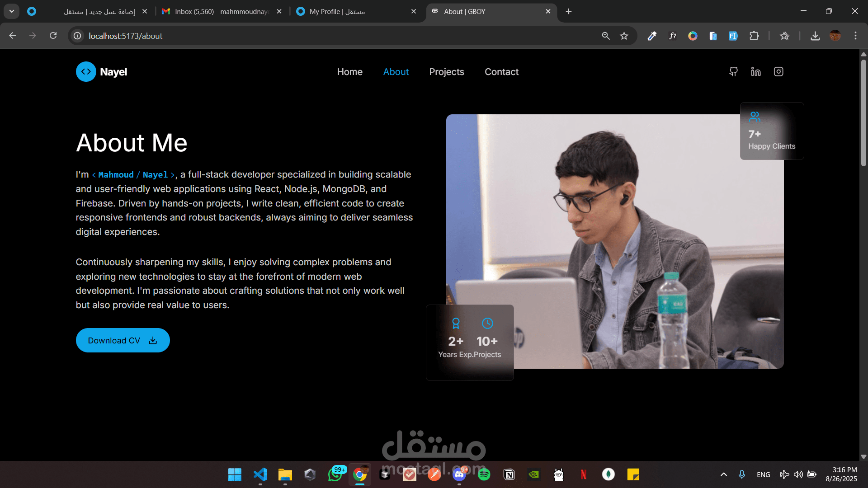Click the localhost address bar
The height and width of the screenshot is (488, 868).
pyautogui.click(x=316, y=36)
